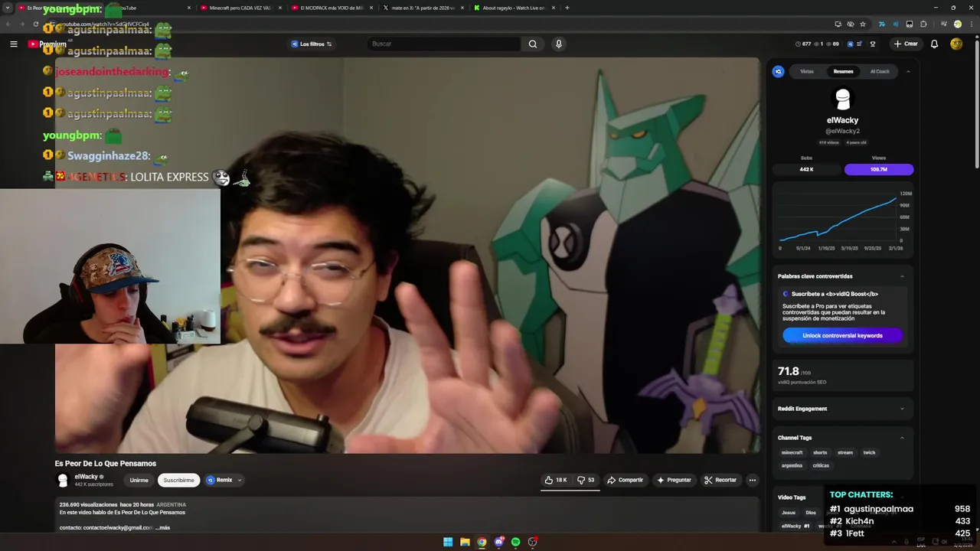This screenshot has width=980, height=551.
Task: Select Resumen tab in vidIQ
Action: (843, 71)
